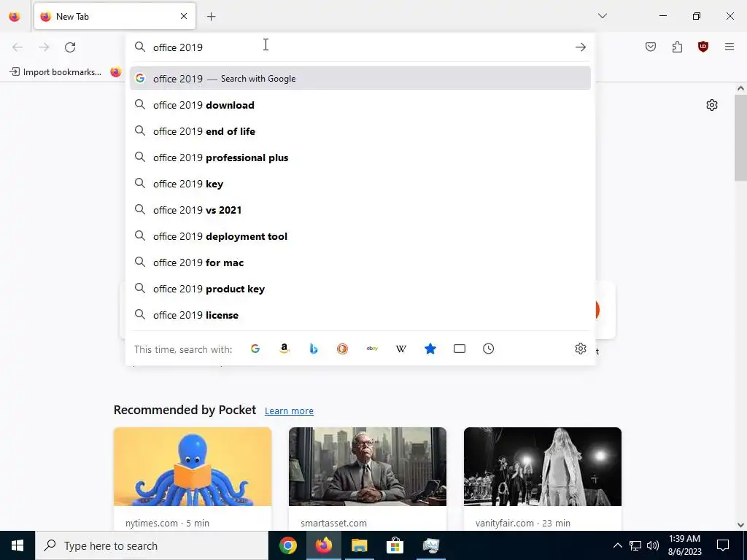The image size is (747, 560).
Task: Choose suggestion 'office 2019 download'
Action: (360, 105)
